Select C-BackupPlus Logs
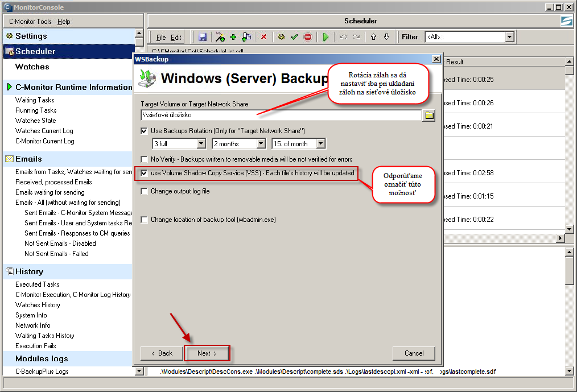This screenshot has height=392, width=577. click(x=42, y=372)
